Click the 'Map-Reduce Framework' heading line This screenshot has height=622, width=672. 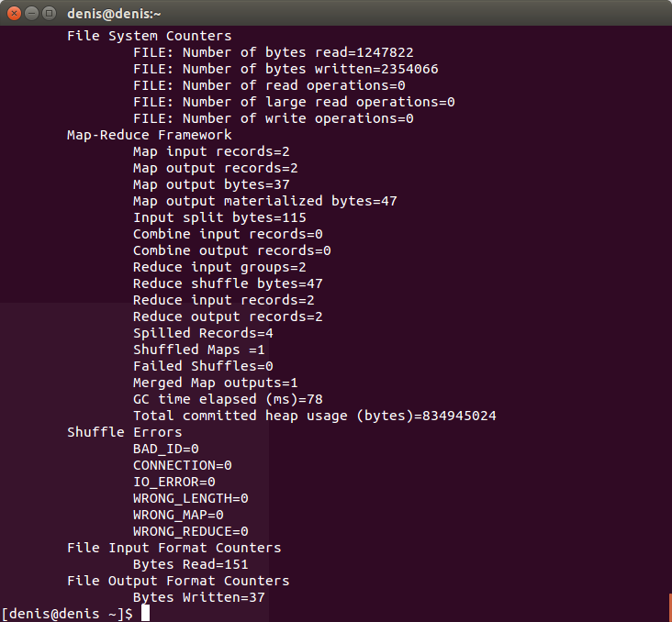[149, 135]
